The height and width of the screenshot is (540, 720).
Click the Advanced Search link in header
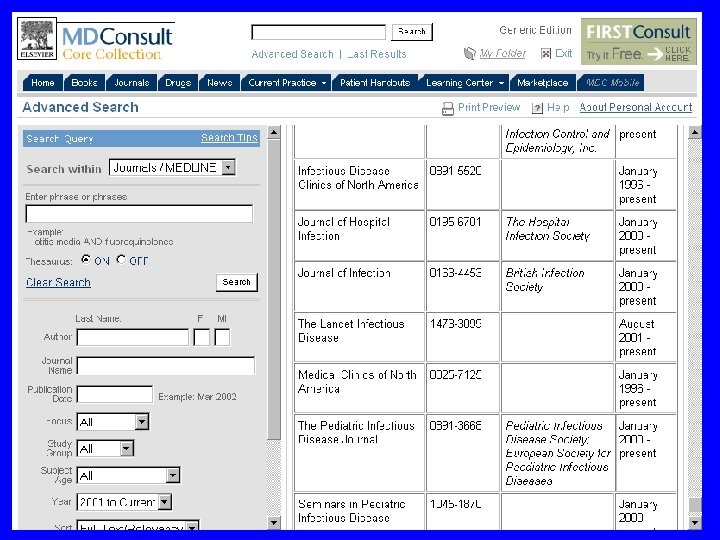(292, 54)
